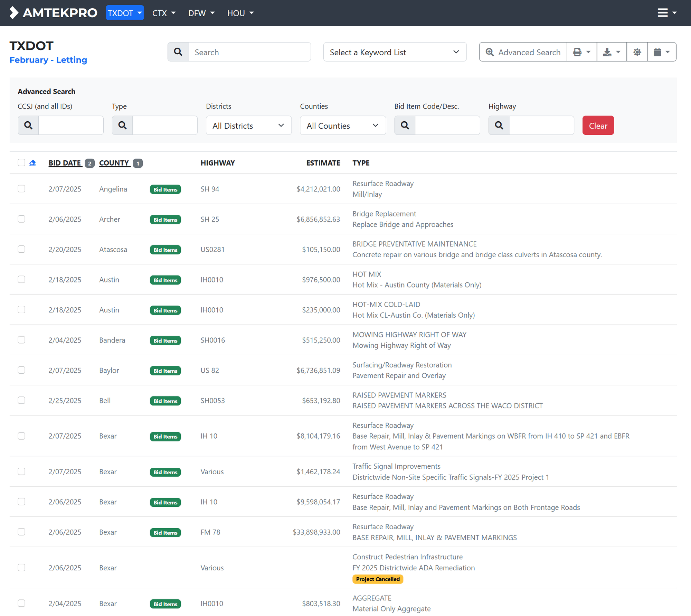Expand the All Counties dropdown

click(x=342, y=125)
